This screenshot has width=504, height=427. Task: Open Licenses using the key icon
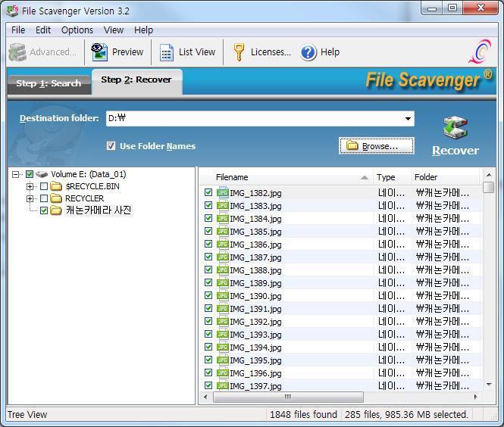coord(239,52)
